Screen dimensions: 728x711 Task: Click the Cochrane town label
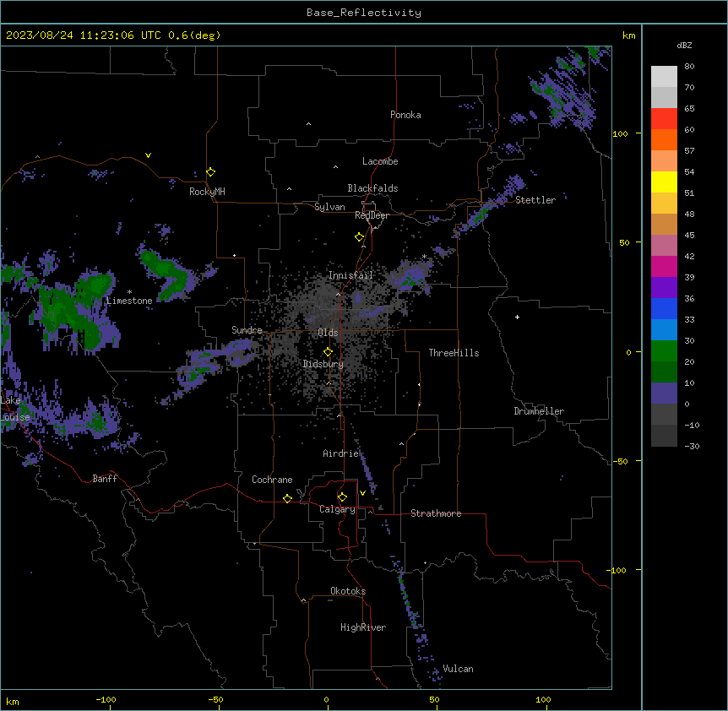pos(272,480)
